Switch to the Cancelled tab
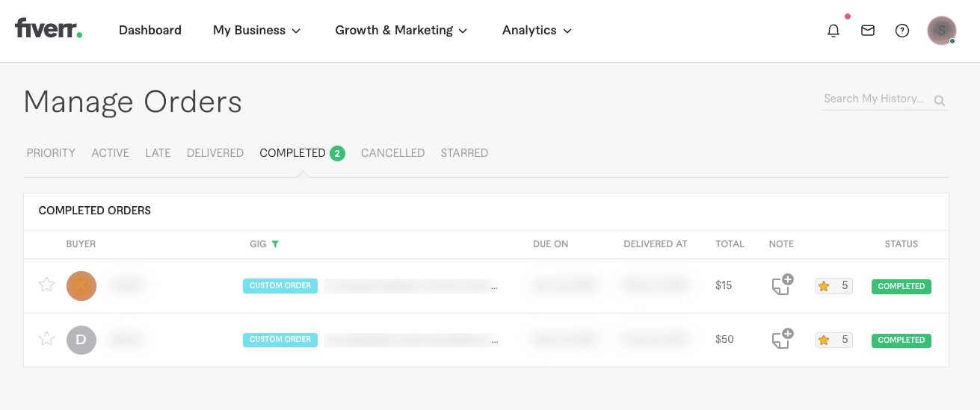 392,153
